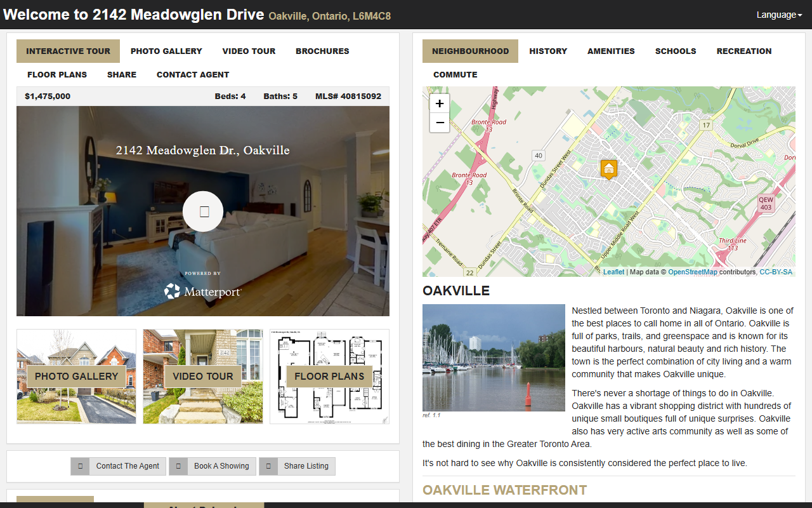Follow the Leaflet link on the map
This screenshot has width=812, height=508.
613,272
